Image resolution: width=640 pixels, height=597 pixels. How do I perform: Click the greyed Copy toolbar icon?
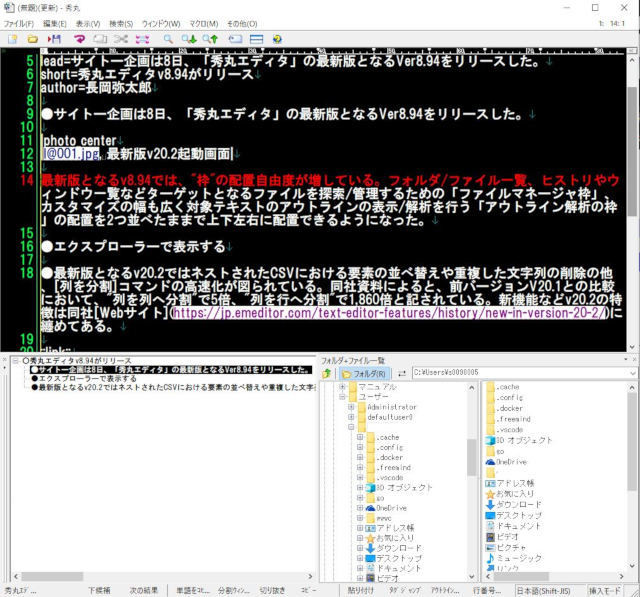click(100, 39)
